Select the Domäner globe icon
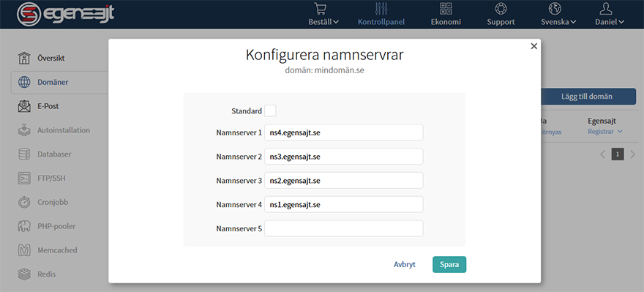 (x=24, y=82)
